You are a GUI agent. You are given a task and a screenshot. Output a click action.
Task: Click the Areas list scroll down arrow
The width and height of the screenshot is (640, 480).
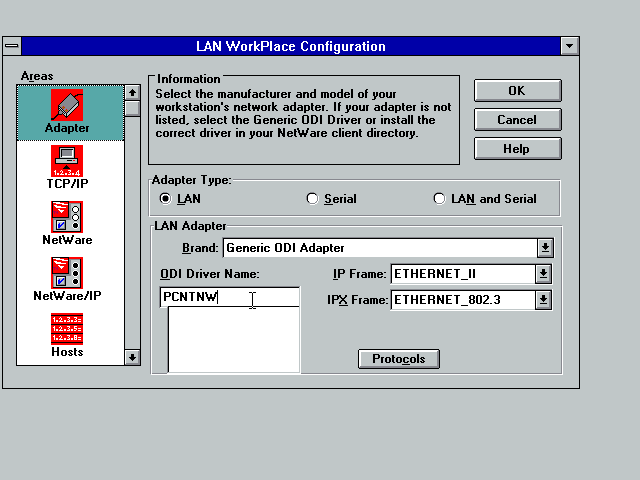pyautogui.click(x=132, y=358)
